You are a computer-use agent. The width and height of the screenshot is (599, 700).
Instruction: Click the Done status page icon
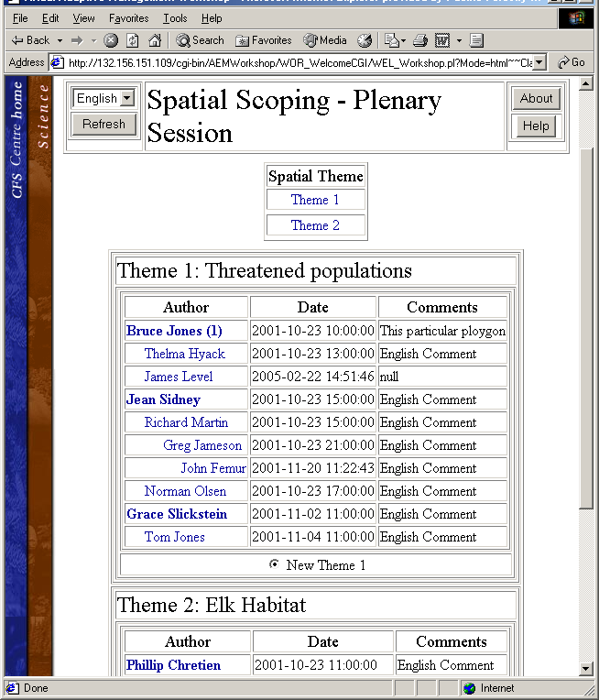coord(12,688)
